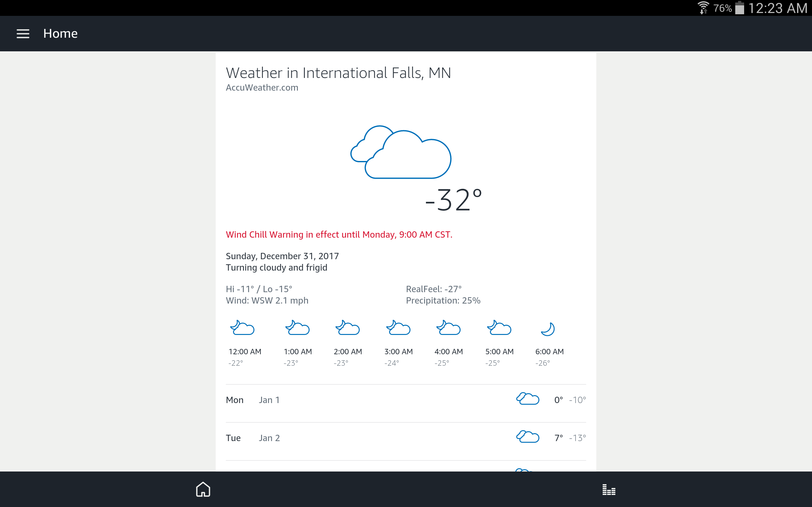Open the AccuWeather.com source link

pos(262,87)
